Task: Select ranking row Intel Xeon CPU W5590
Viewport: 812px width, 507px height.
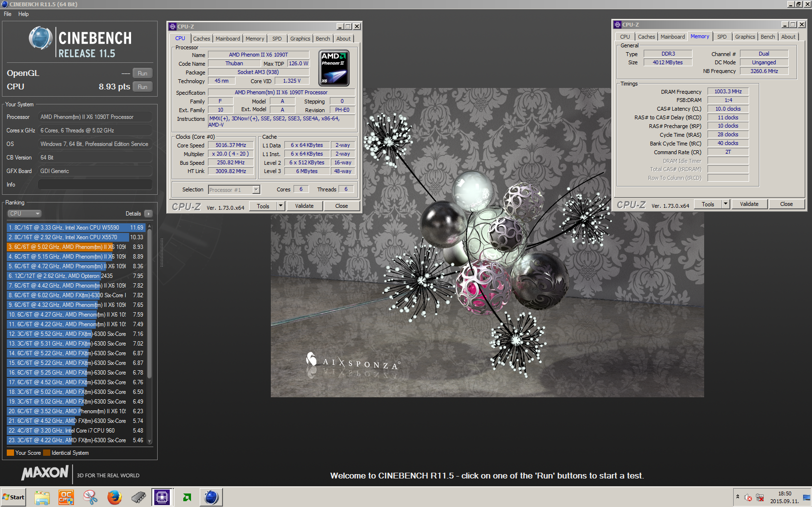Action: (x=76, y=228)
